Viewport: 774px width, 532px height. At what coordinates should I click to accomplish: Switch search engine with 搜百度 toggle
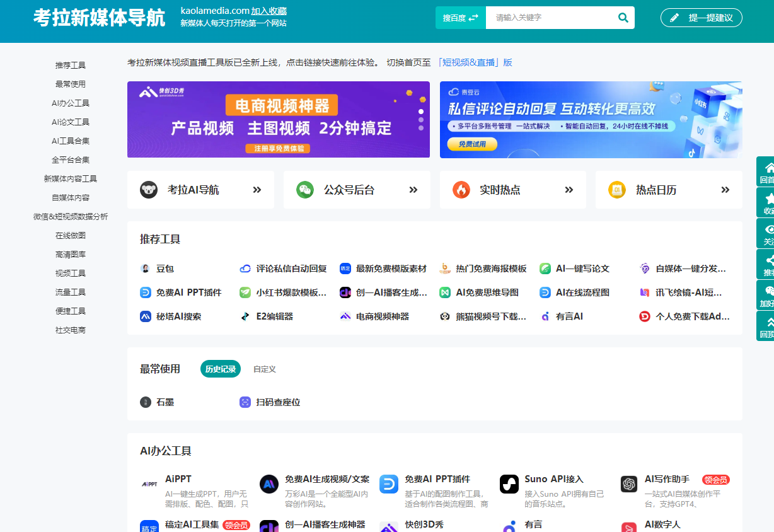point(460,17)
